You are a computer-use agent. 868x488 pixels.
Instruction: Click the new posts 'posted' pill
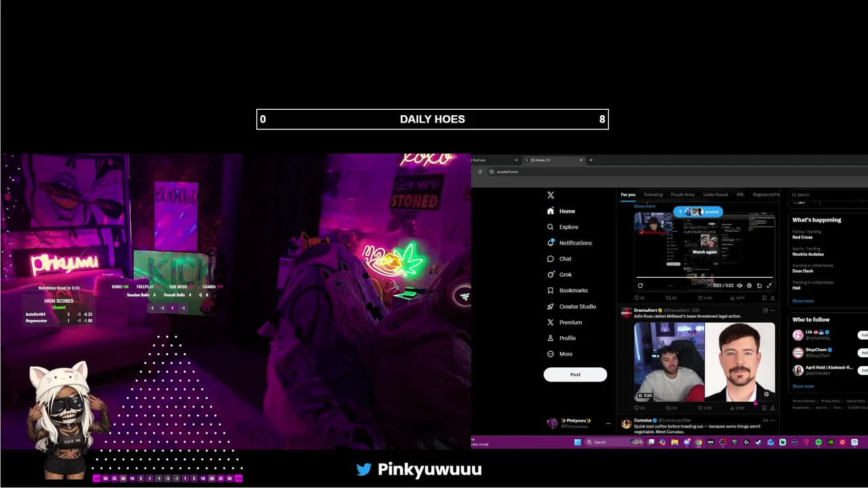[x=698, y=211]
